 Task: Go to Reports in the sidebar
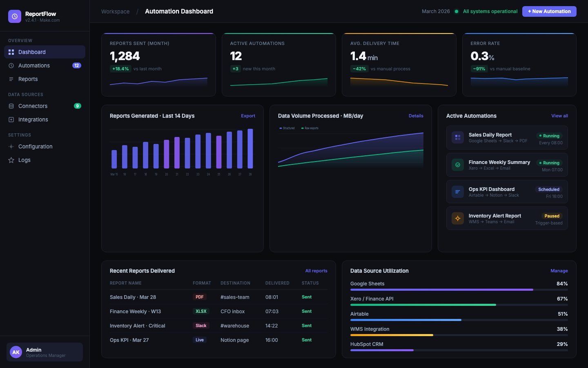coord(28,79)
